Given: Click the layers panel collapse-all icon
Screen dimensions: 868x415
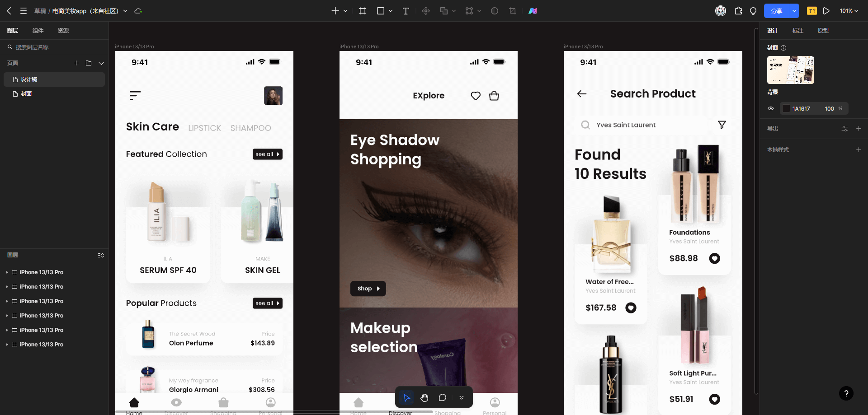Looking at the screenshot, I should [101, 255].
